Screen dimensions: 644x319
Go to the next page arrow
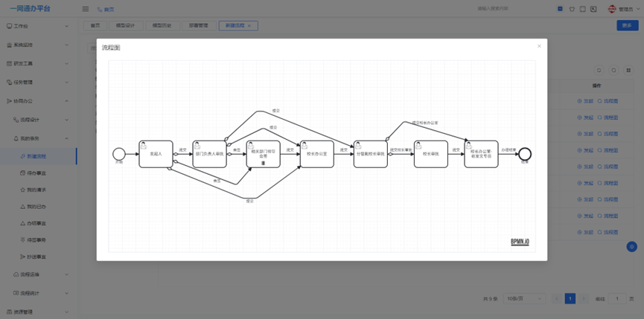(x=584, y=298)
